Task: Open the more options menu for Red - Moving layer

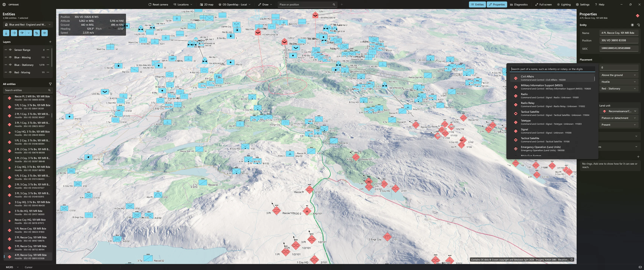Action: pyautogui.click(x=48, y=72)
